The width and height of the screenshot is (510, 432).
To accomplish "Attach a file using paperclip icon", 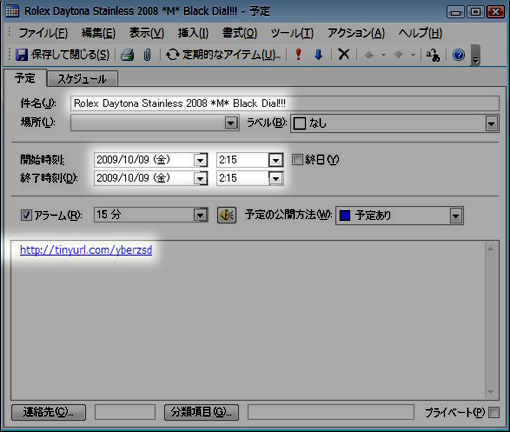I will coord(147,55).
